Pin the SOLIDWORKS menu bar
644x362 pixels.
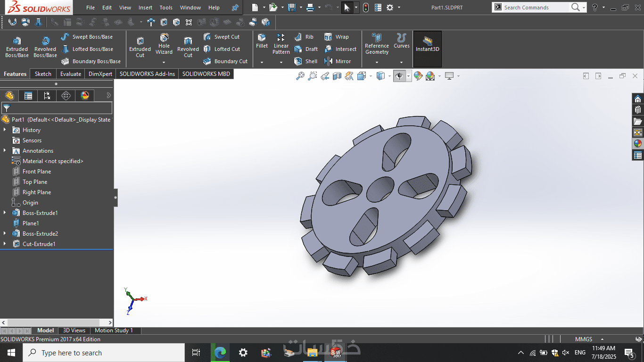coord(235,8)
